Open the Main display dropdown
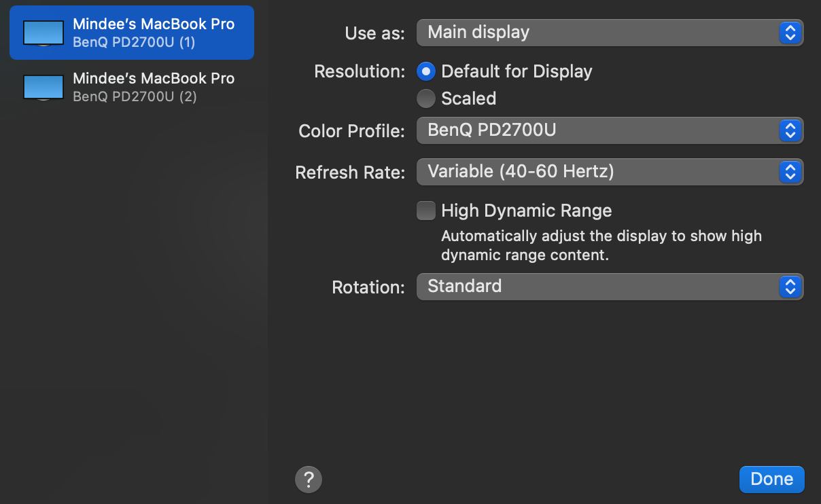Viewport: 821px width, 504px height. tap(598, 33)
